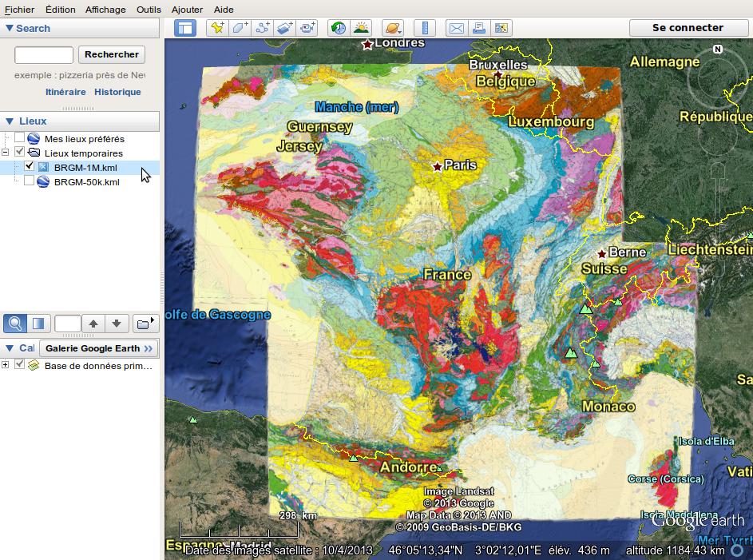Click the opacity adjust icon beside the magnifier
This screenshot has height=560, width=753.
pyautogui.click(x=38, y=324)
